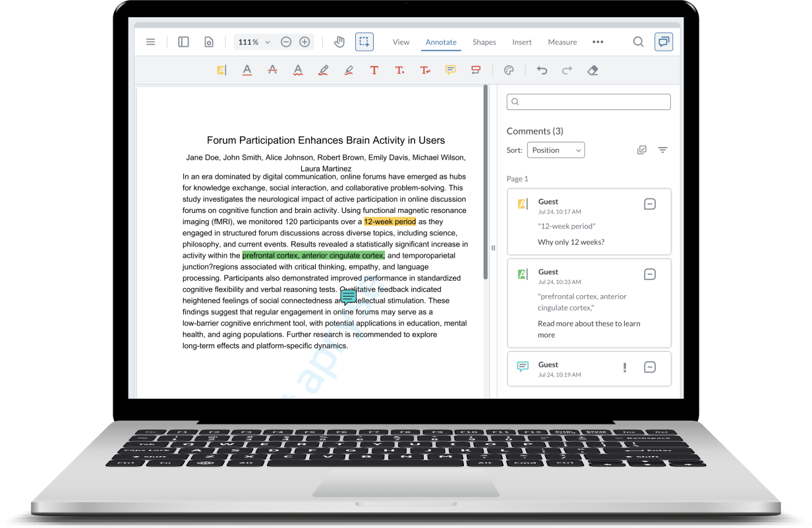
Task: Collapse the '12-week period' comment status icon
Action: pos(649,204)
